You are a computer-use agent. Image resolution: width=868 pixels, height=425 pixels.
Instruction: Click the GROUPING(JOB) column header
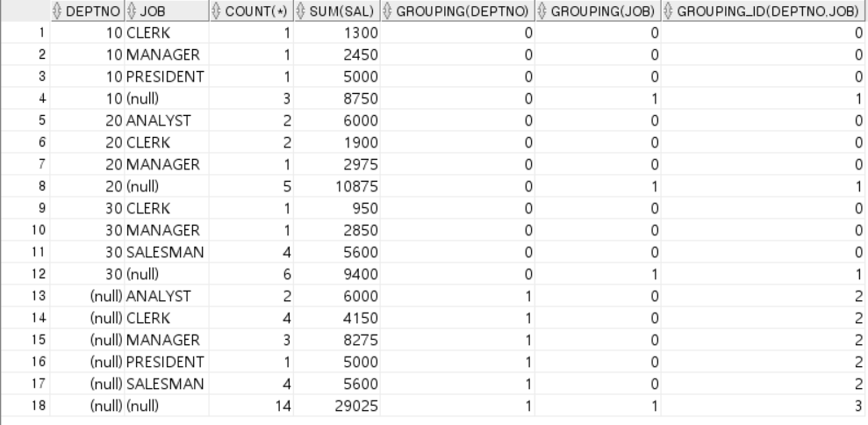pos(598,11)
